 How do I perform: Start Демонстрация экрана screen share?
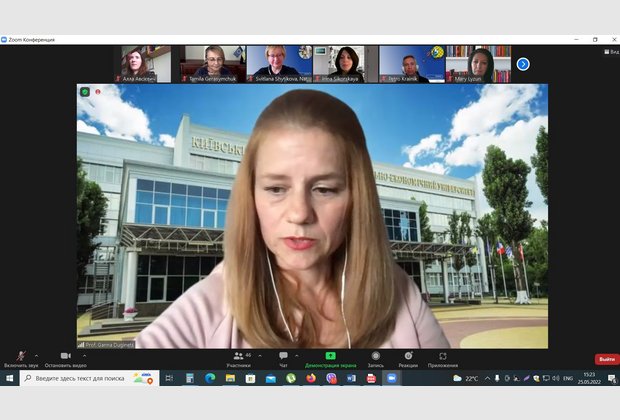[331, 359]
